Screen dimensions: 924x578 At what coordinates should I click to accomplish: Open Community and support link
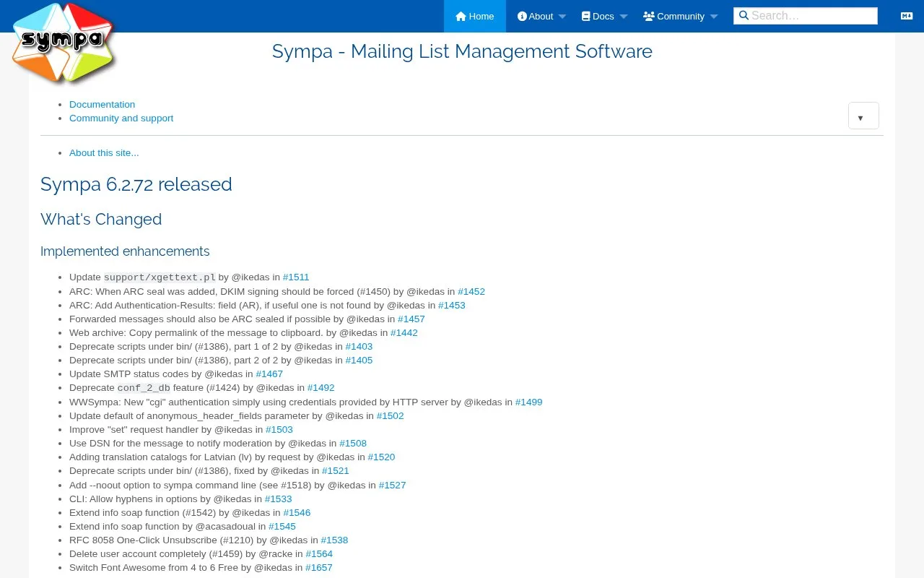coord(121,118)
